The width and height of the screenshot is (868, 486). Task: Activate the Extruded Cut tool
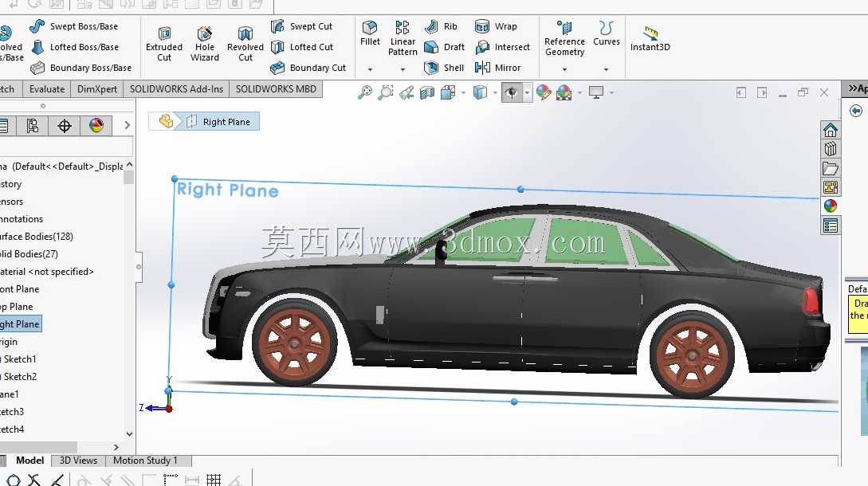(164, 44)
